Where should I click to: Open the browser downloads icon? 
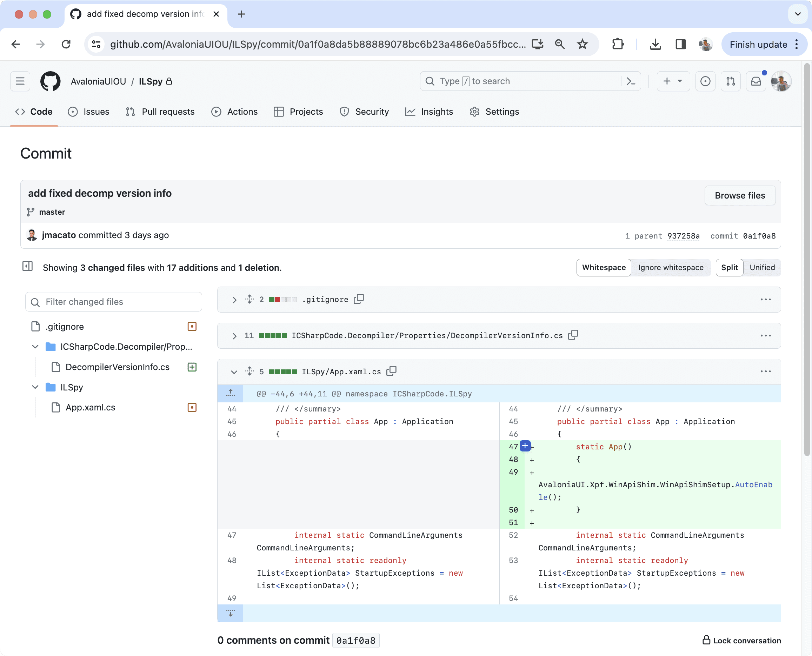655,45
